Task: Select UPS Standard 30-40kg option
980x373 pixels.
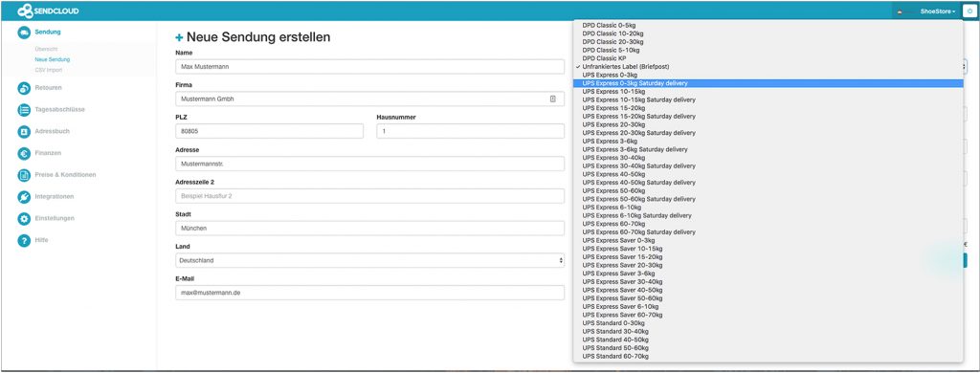Action: click(768, 331)
